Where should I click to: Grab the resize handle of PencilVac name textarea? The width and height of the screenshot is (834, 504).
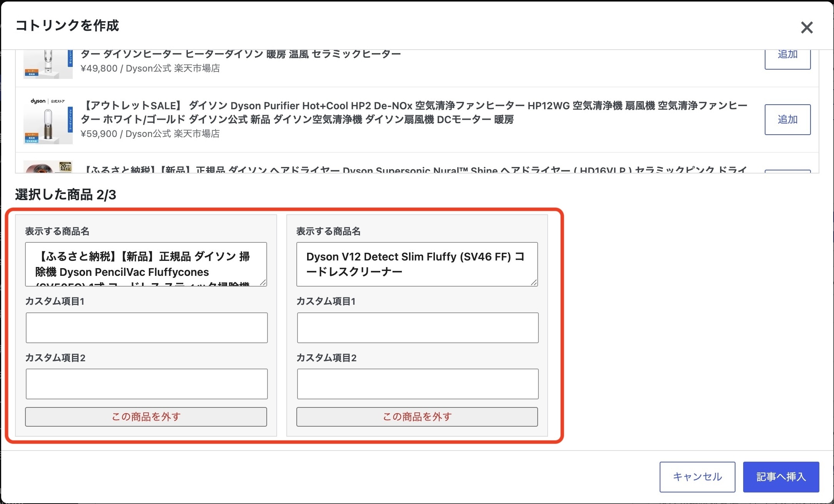point(263,283)
